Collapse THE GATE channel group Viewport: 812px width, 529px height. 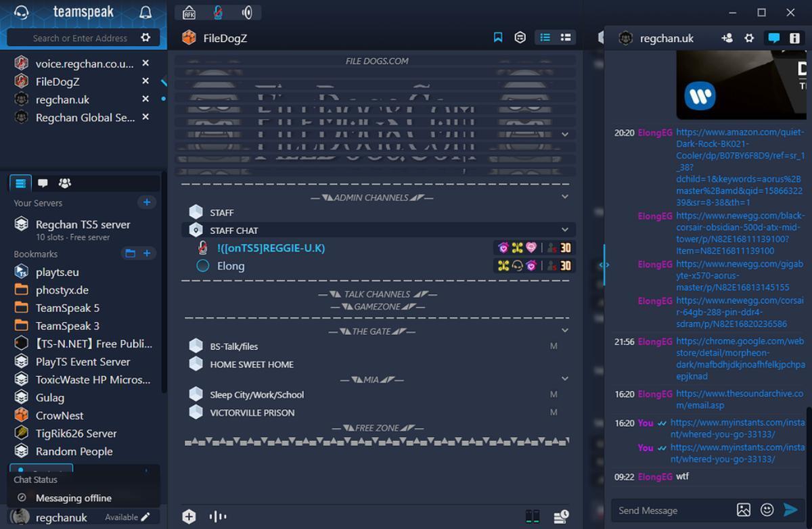565,331
